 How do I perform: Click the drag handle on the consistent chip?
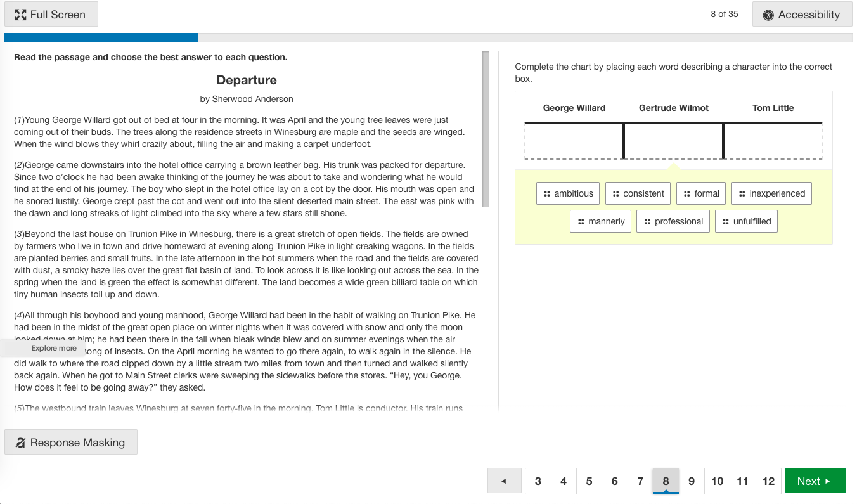point(616,194)
